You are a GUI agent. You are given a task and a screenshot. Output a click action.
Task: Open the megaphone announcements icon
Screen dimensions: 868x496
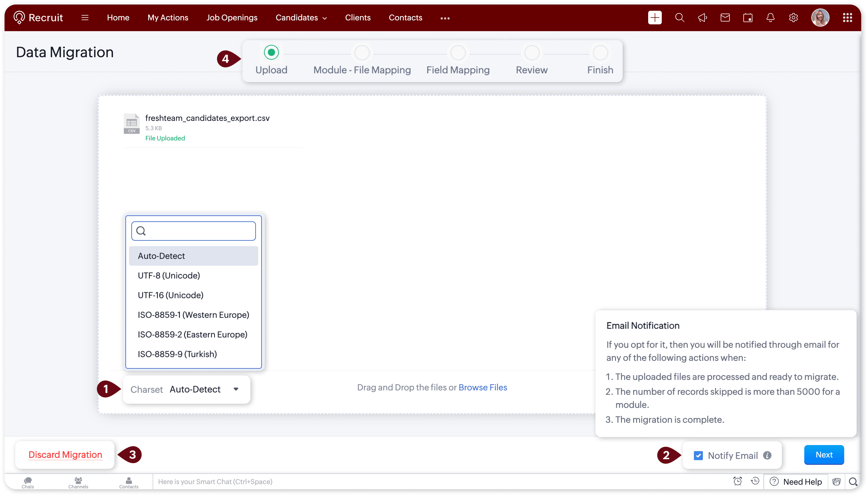tap(702, 17)
